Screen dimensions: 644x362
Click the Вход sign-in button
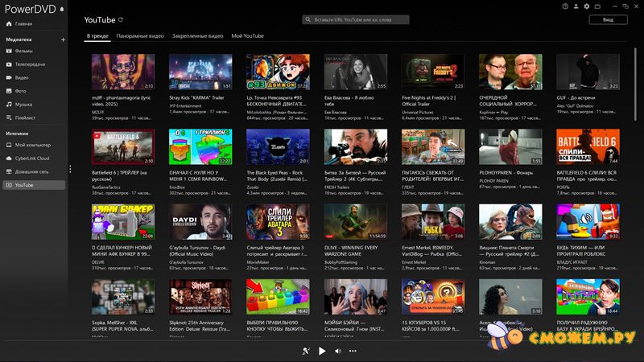pos(608,19)
